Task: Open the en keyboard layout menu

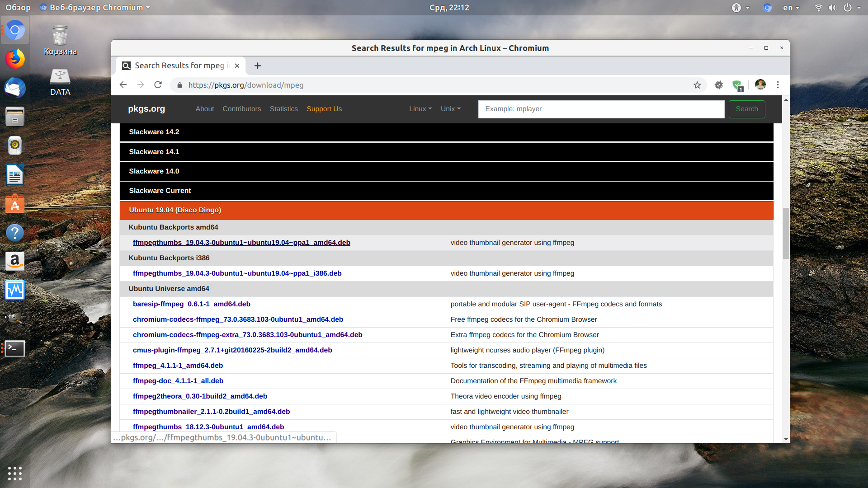Action: tap(791, 8)
